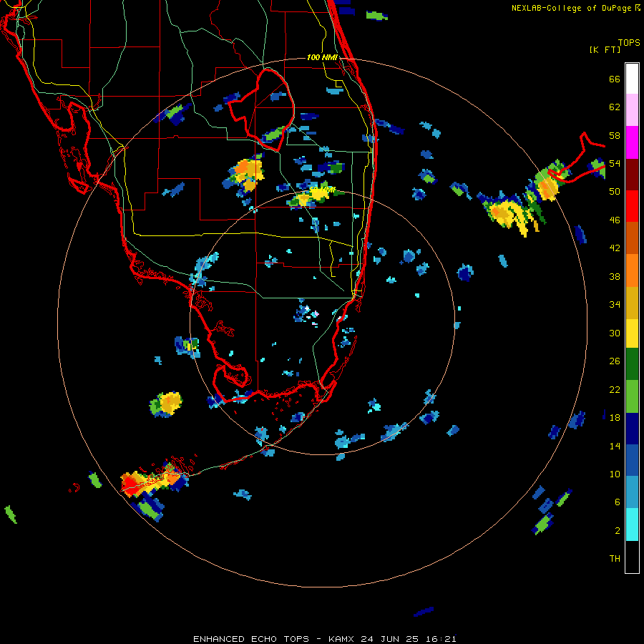Pick the magenta legend swatch

coord(632,142)
